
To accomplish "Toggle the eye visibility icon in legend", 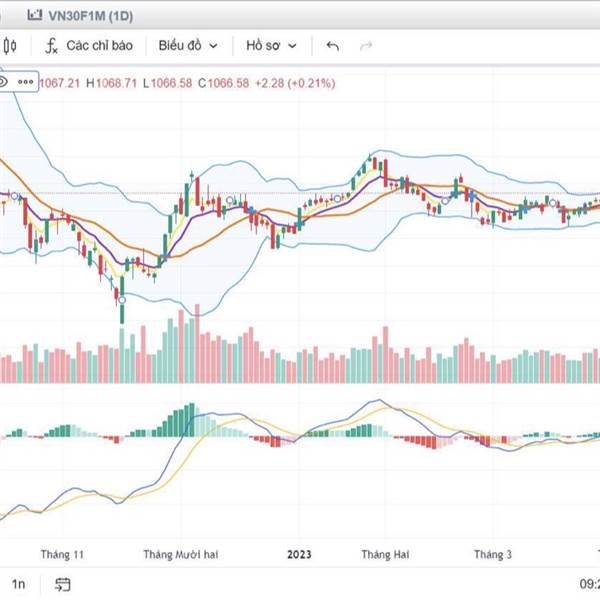I will tap(4, 83).
